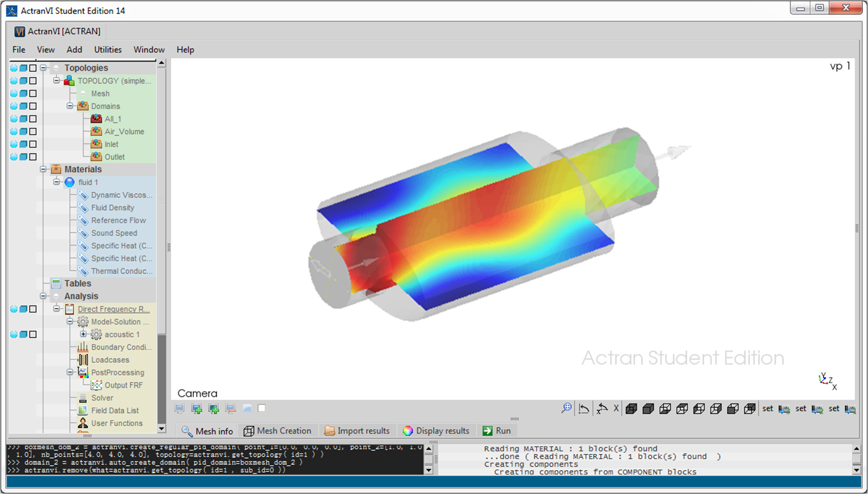
Task: Open Direct Frequency Response analysis link
Action: (x=114, y=309)
